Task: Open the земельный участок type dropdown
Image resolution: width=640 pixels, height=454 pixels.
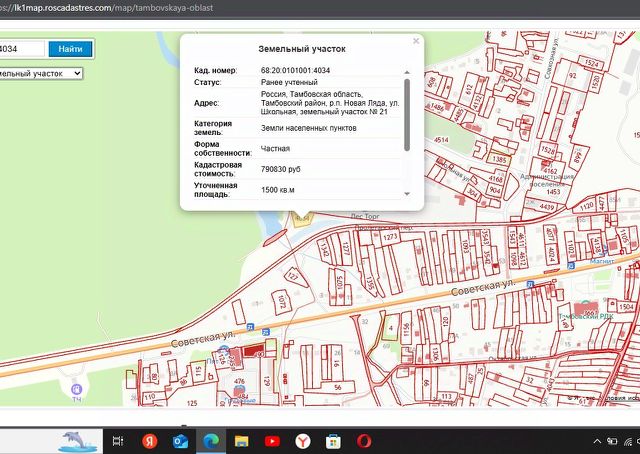Action: click(41, 73)
